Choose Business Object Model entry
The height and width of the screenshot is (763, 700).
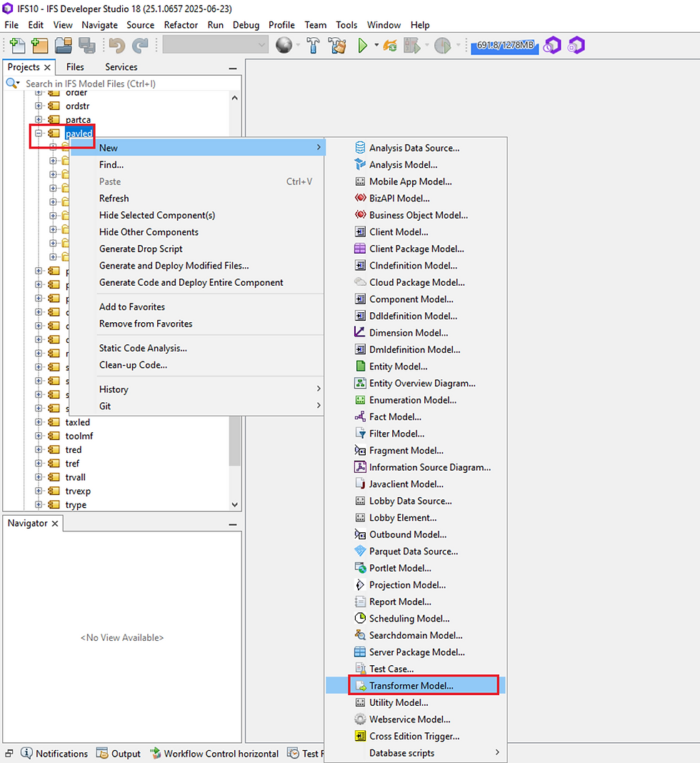(416, 215)
